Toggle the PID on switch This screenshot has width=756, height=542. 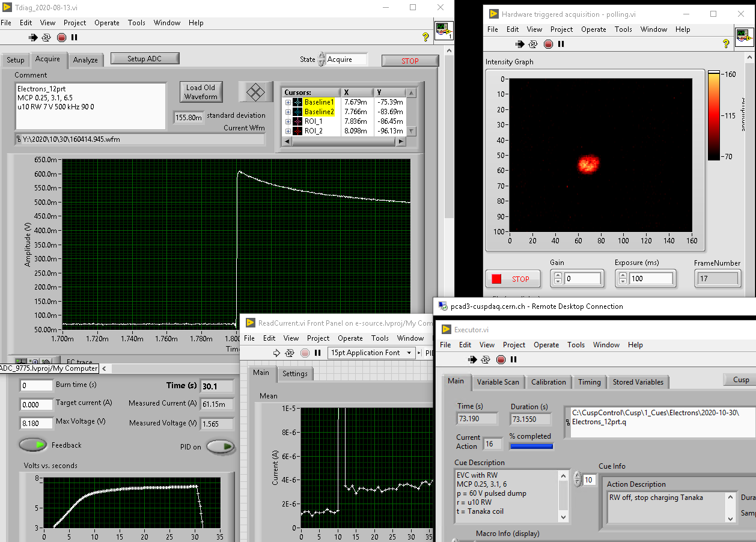(221, 447)
